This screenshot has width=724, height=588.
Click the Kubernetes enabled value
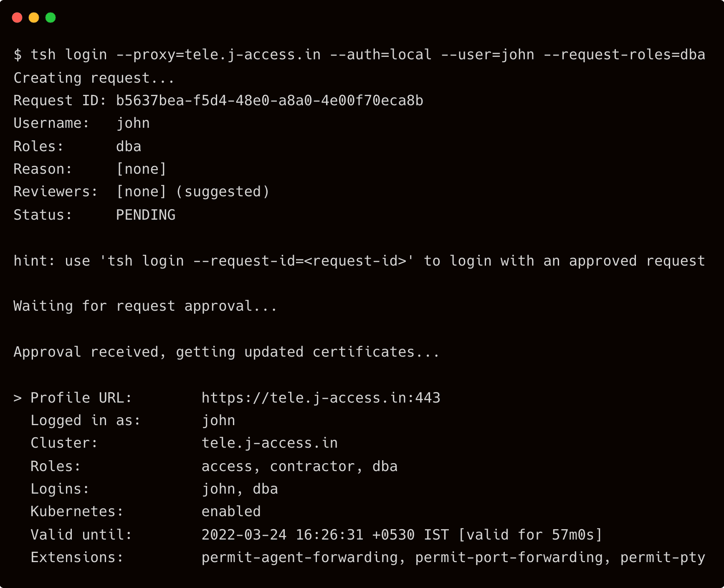pos(231,512)
